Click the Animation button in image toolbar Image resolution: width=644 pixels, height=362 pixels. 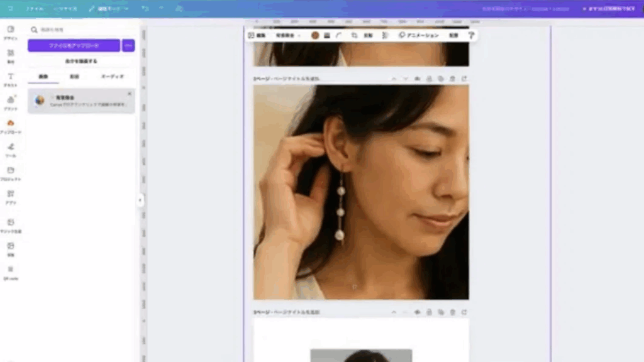(419, 36)
